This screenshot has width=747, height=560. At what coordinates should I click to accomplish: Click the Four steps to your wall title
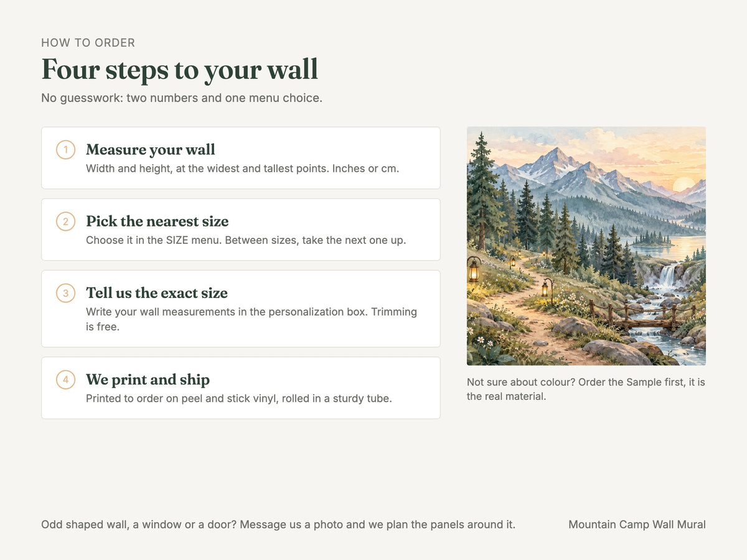(179, 69)
